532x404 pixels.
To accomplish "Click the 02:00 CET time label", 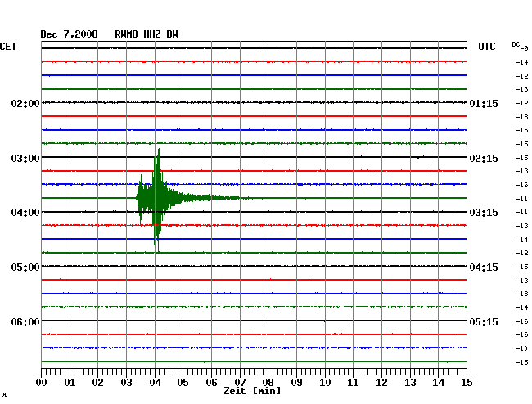I will click(x=25, y=103).
